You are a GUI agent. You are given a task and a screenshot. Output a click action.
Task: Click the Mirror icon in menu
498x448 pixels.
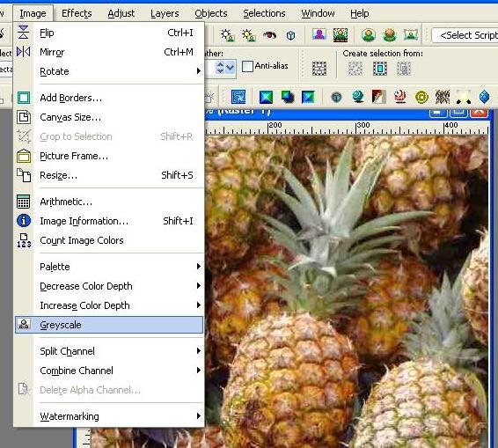tap(23, 51)
